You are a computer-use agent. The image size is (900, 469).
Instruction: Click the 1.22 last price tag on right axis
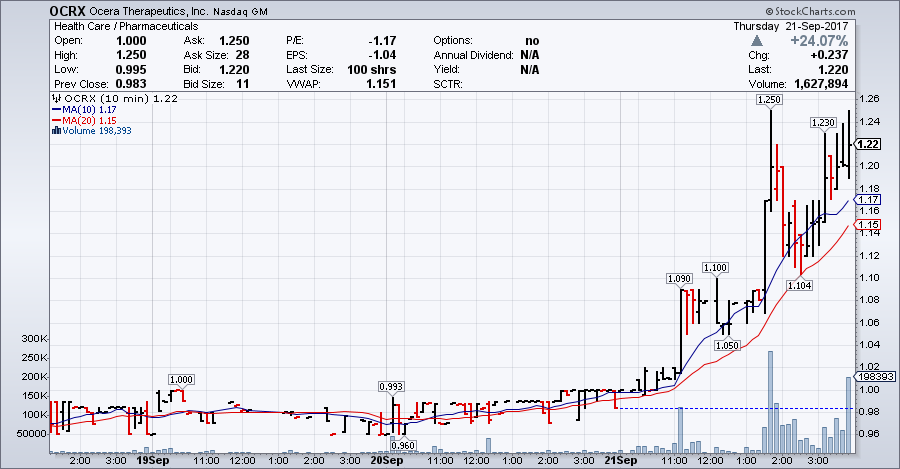[867, 144]
